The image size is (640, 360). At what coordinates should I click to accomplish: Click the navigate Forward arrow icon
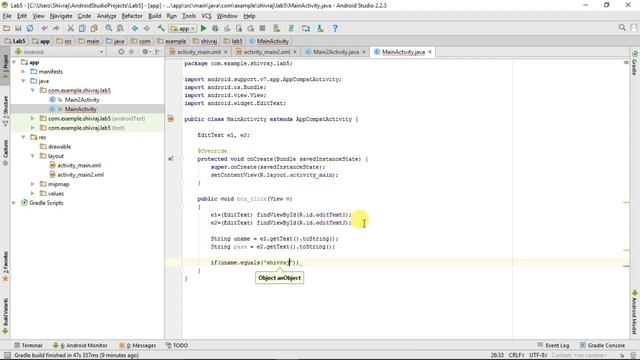[146, 28]
